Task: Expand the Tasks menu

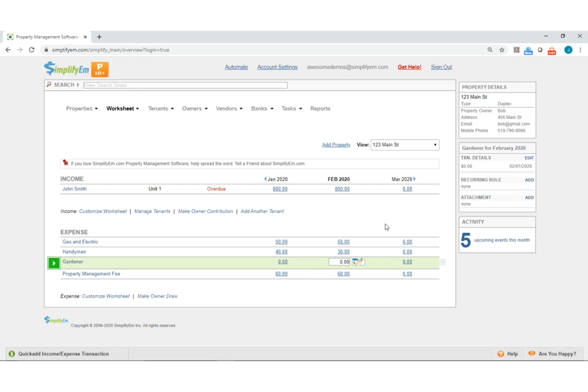Action: click(292, 108)
